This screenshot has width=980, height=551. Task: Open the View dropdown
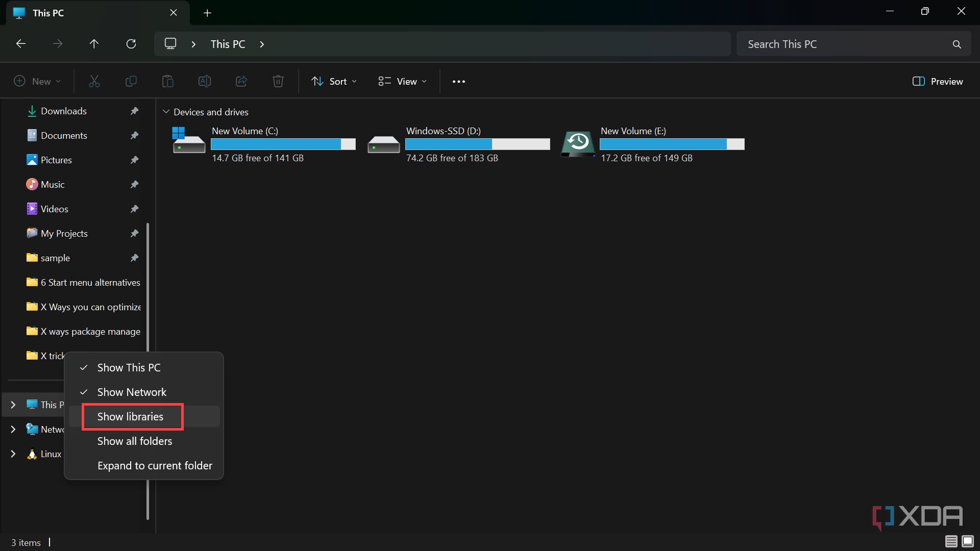[x=402, y=81]
